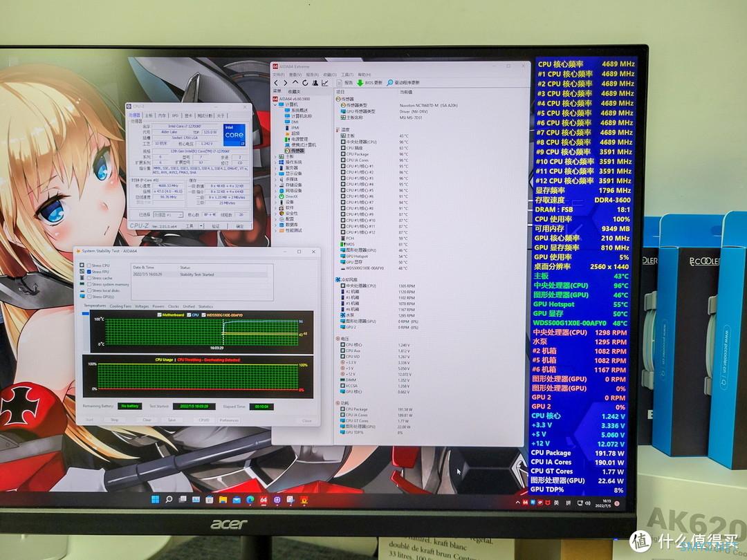The width and height of the screenshot is (747, 560).
Task: Refresh the AIDA64 sensor page
Action: pyautogui.click(x=305, y=83)
